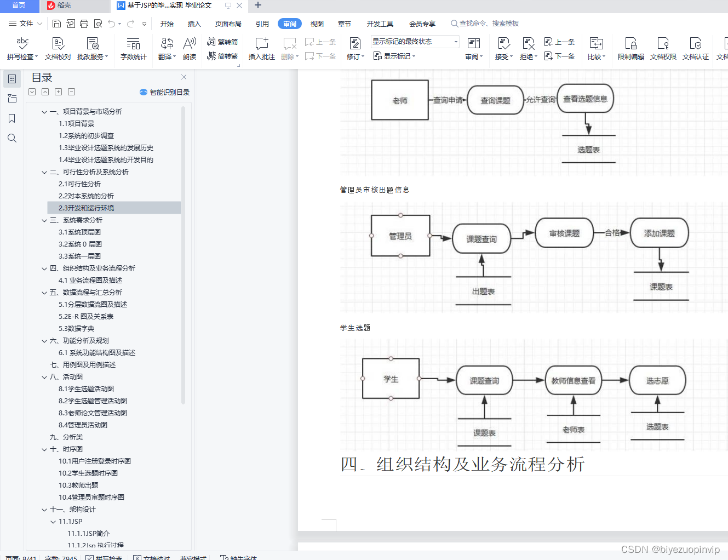Collapse the 五、数据流程与汇总分析 section

coord(44,293)
